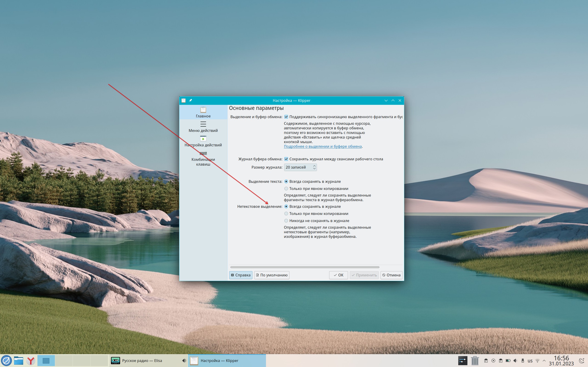Open the Главное settings section
Viewport: 588px width, 367px height.
tap(203, 112)
